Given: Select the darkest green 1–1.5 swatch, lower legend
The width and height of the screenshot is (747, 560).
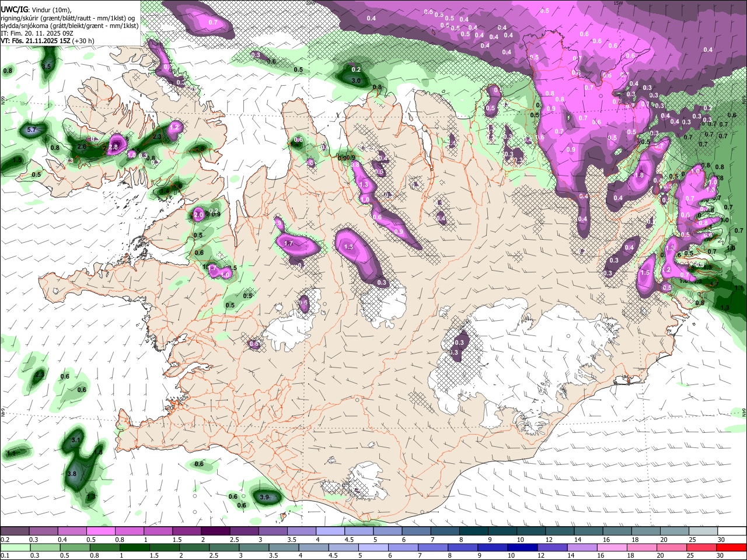Looking at the screenshot, I should [135, 547].
